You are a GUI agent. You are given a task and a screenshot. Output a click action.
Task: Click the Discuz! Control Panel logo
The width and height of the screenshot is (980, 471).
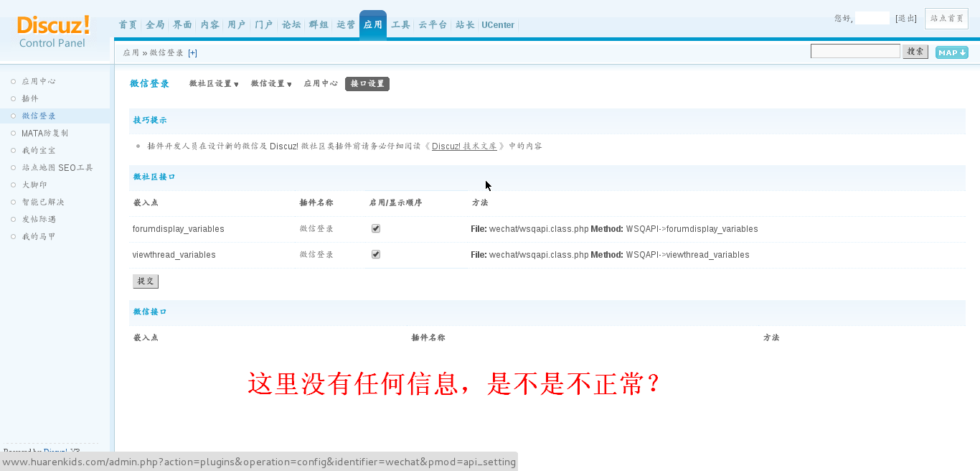pyautogui.click(x=54, y=32)
